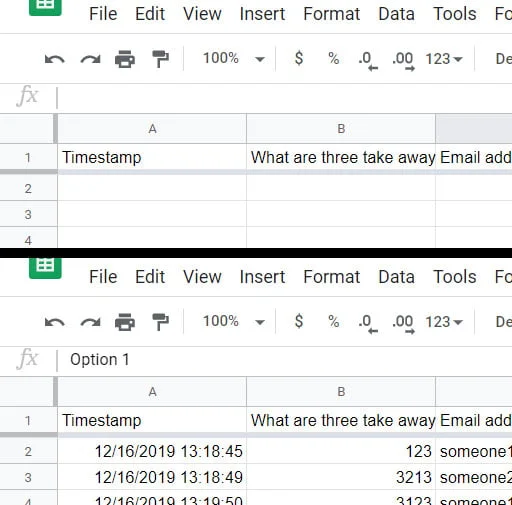
Task: Open 100% zoom dropdown in bottom toolbar
Action: [234, 321]
